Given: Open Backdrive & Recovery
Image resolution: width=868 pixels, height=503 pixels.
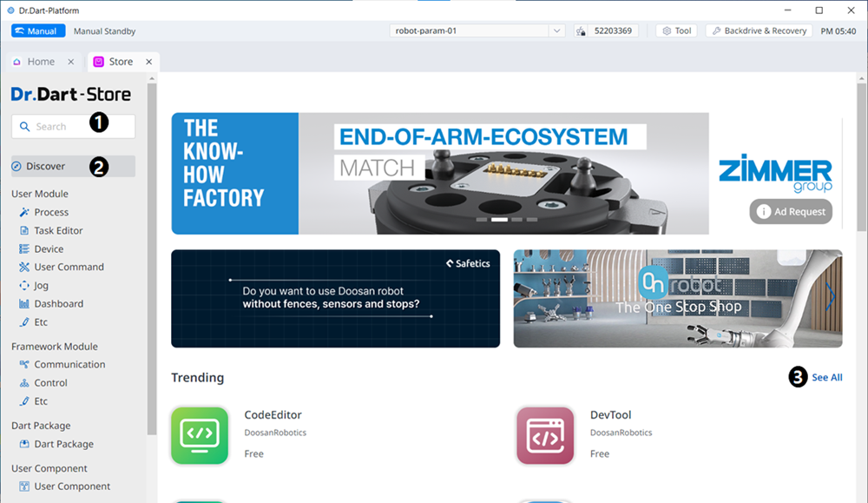Looking at the screenshot, I should coord(759,31).
